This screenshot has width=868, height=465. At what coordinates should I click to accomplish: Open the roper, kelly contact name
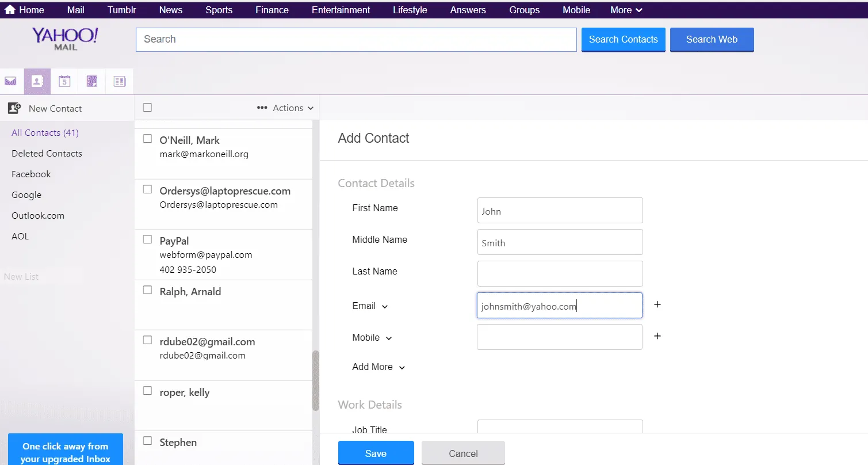pyautogui.click(x=185, y=392)
